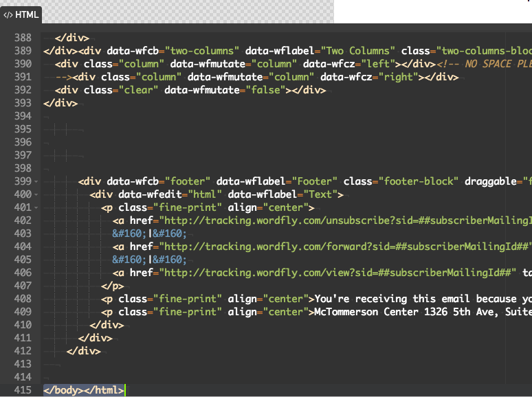Screen dimensions: 532x397
Task: Click the &#160;|&#160; entity on line 403
Action: 149,234
